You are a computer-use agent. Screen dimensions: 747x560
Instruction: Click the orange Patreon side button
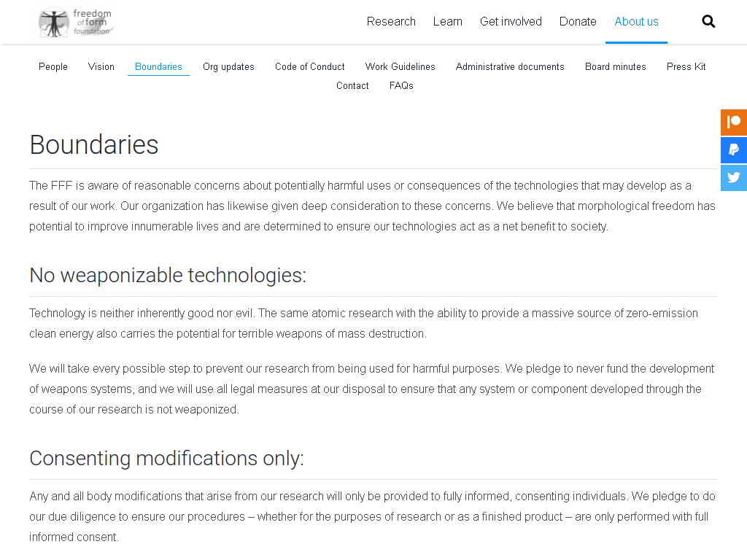point(734,122)
